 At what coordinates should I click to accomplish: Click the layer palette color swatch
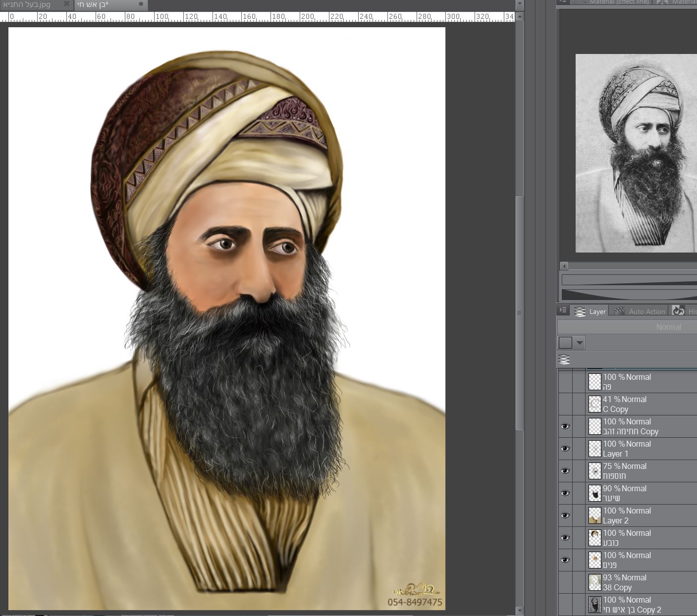565,343
